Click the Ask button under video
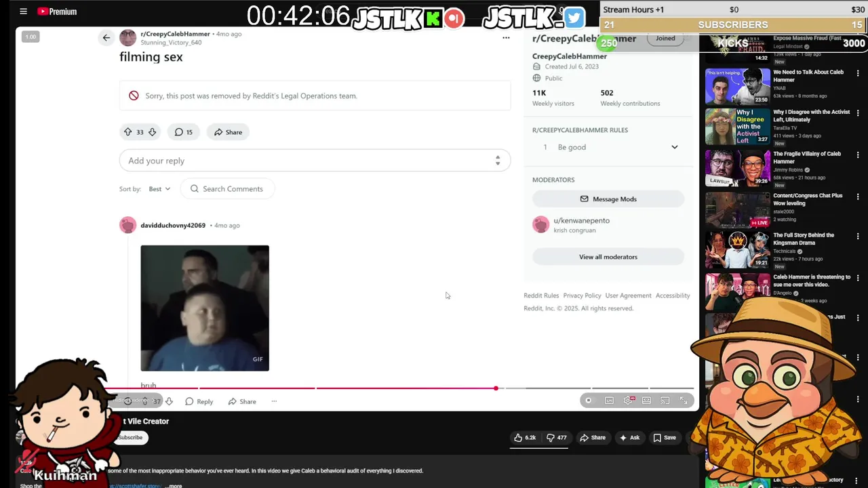Screen dimensions: 868x488 [x=629, y=438]
